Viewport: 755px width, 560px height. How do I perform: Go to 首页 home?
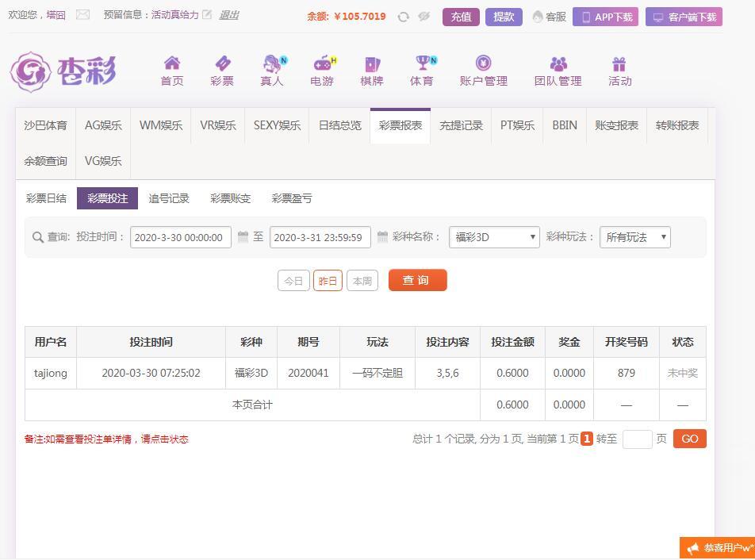pyautogui.click(x=172, y=71)
